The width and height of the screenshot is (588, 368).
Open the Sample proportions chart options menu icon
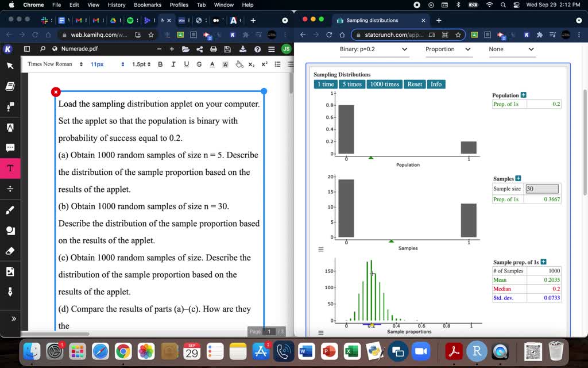pos(321,333)
